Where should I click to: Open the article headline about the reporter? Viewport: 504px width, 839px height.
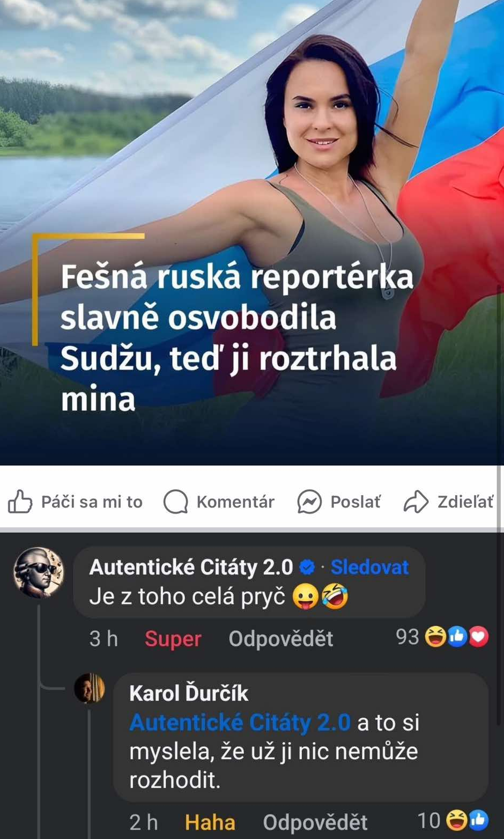(236, 338)
